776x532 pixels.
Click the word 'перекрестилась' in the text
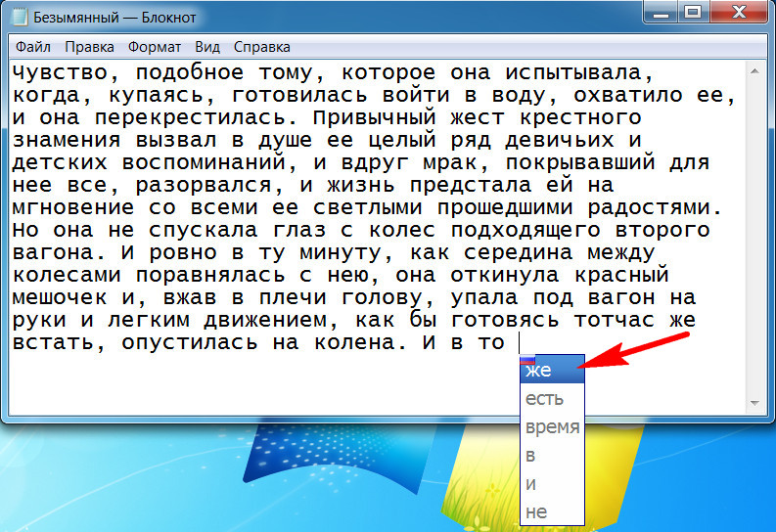coord(191,117)
